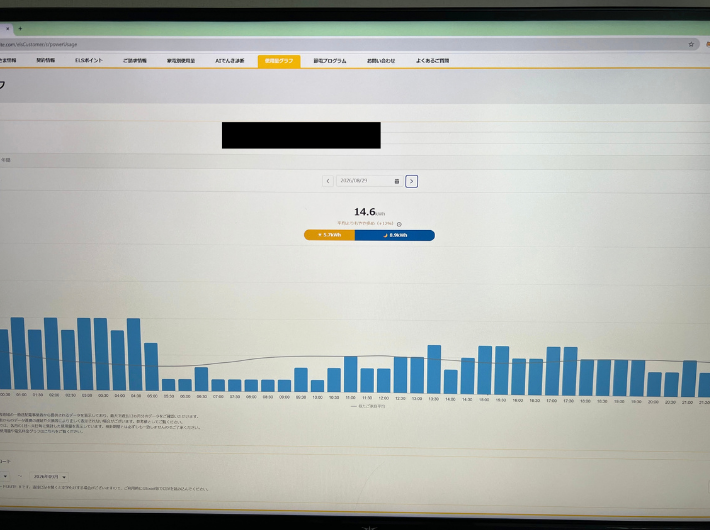Select the 使用量グラフ tab
Viewport: 710px width, 530px height.
click(x=279, y=61)
